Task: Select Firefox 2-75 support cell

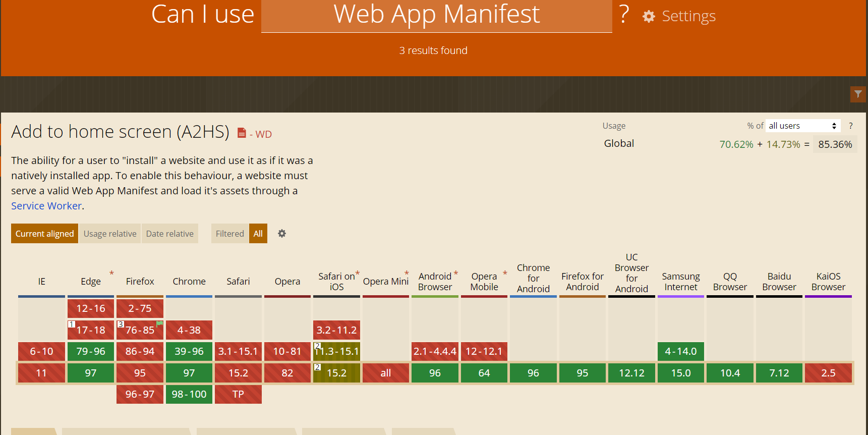Action: (140, 308)
